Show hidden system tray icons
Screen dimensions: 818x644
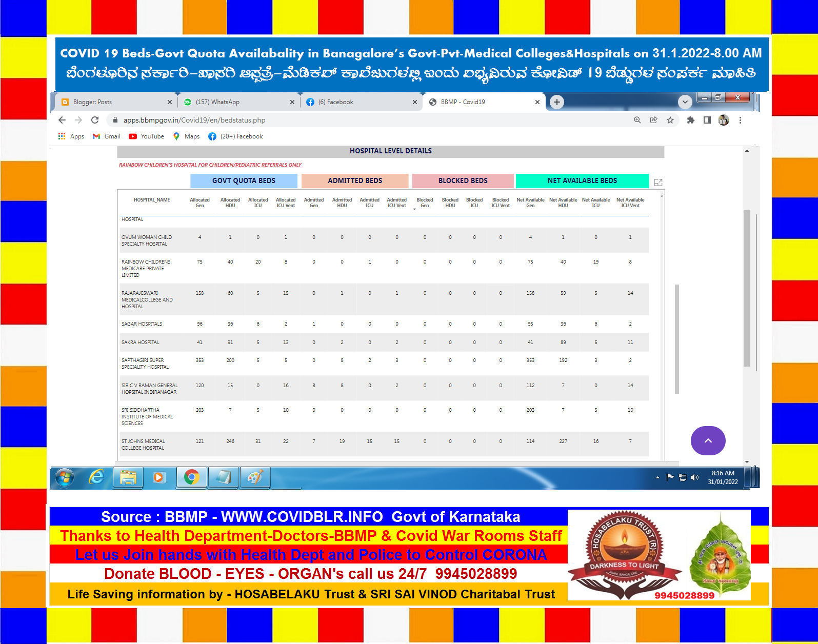[657, 477]
